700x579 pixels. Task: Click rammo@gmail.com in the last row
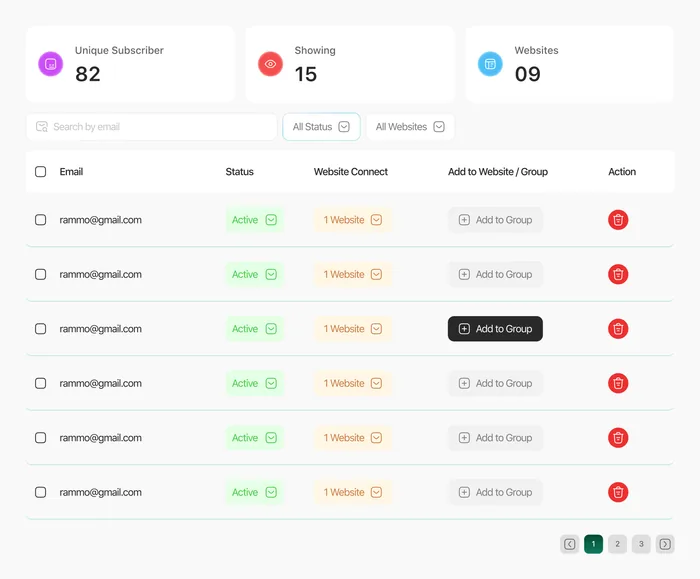(x=100, y=492)
